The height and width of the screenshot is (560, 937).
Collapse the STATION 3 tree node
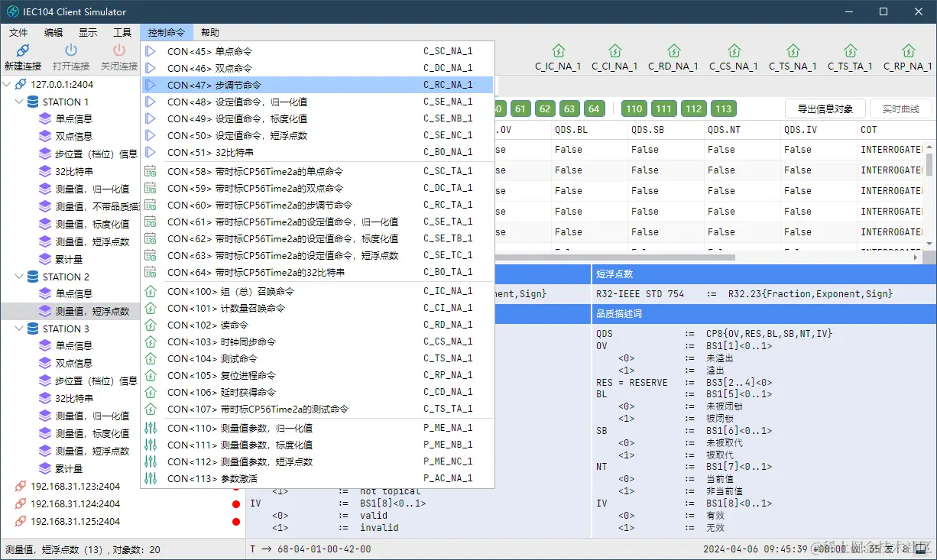click(x=20, y=329)
